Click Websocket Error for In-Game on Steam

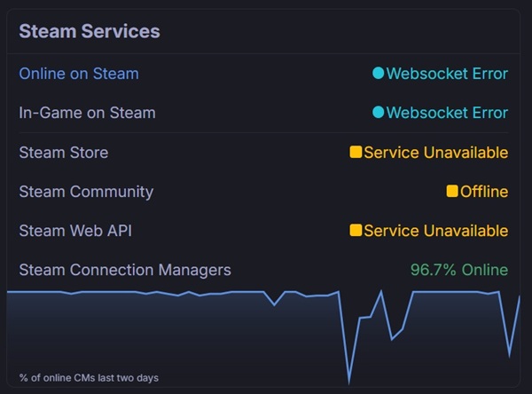point(447,113)
